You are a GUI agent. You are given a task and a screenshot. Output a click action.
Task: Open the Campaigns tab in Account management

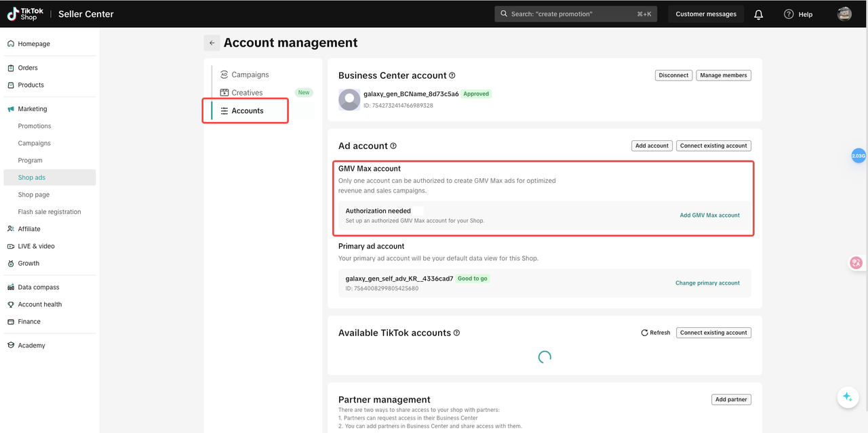coord(250,75)
